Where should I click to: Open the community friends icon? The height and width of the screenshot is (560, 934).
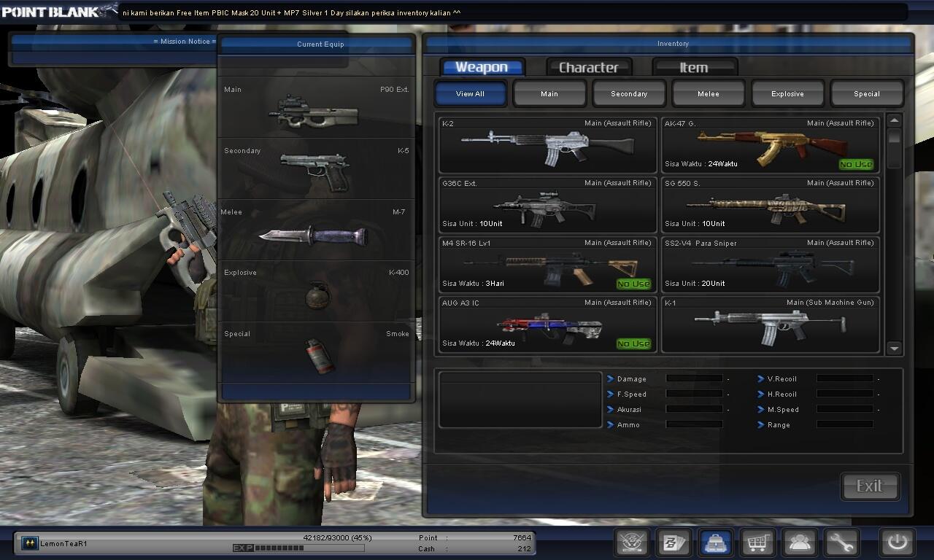pyautogui.click(x=800, y=542)
